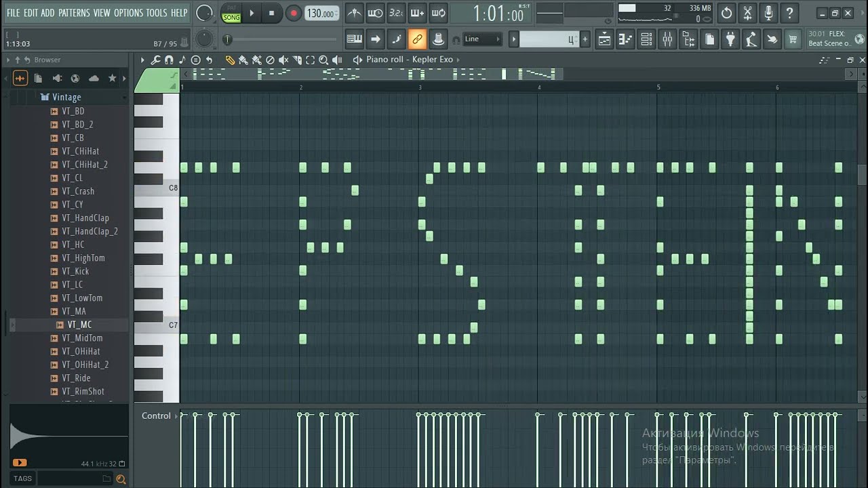
Task: Open the Channel rack view
Action: point(646,39)
